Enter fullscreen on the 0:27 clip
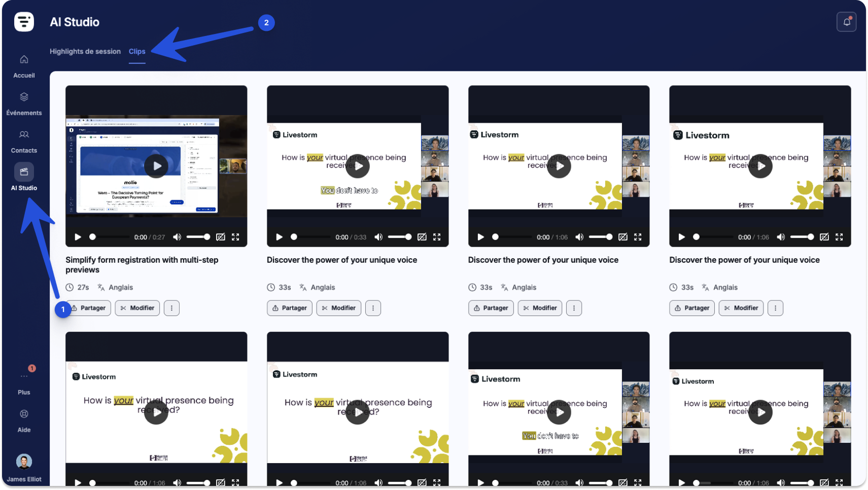Screen dimensions: 868x490 (x=235, y=237)
